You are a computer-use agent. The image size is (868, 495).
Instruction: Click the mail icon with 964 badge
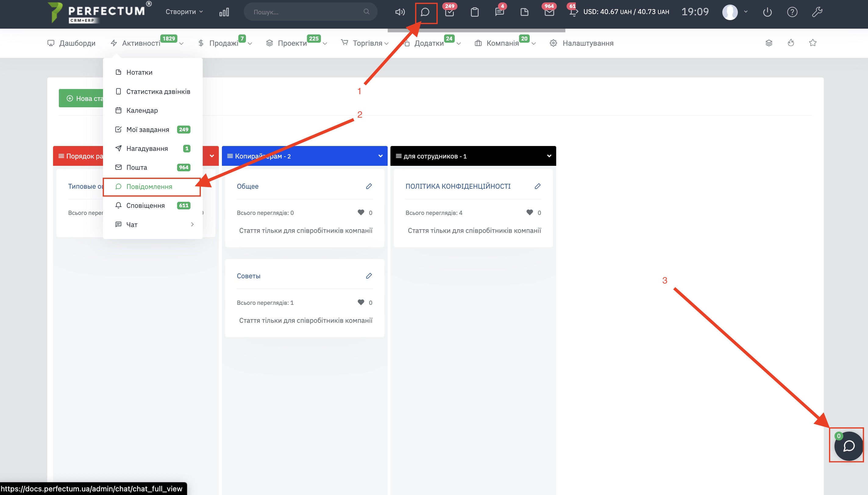(549, 12)
